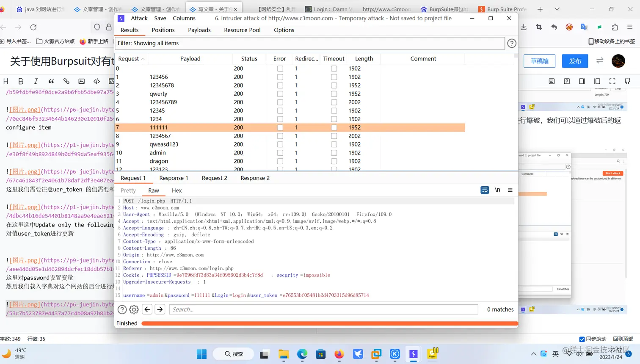Insert link icon in article editor
The image size is (640, 364).
click(x=66, y=81)
